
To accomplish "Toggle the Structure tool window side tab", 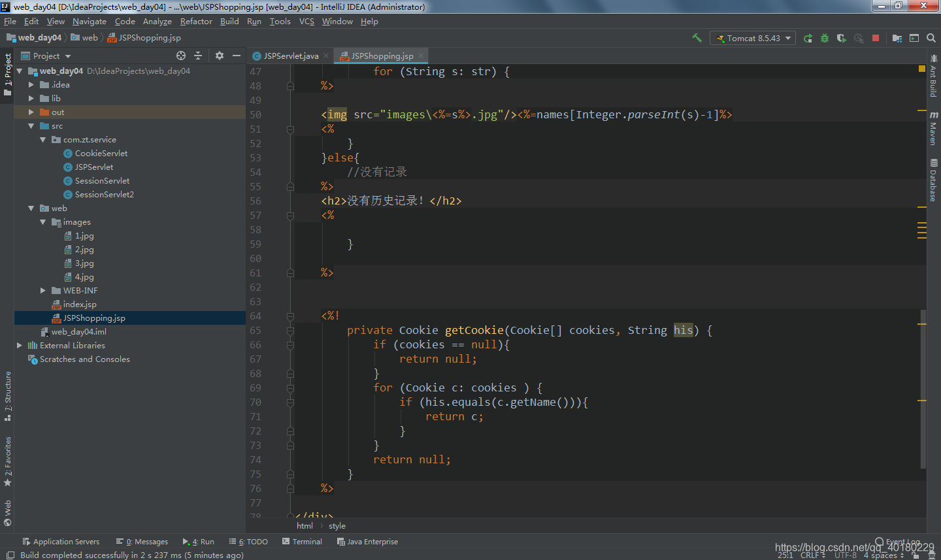I will pos(7,396).
